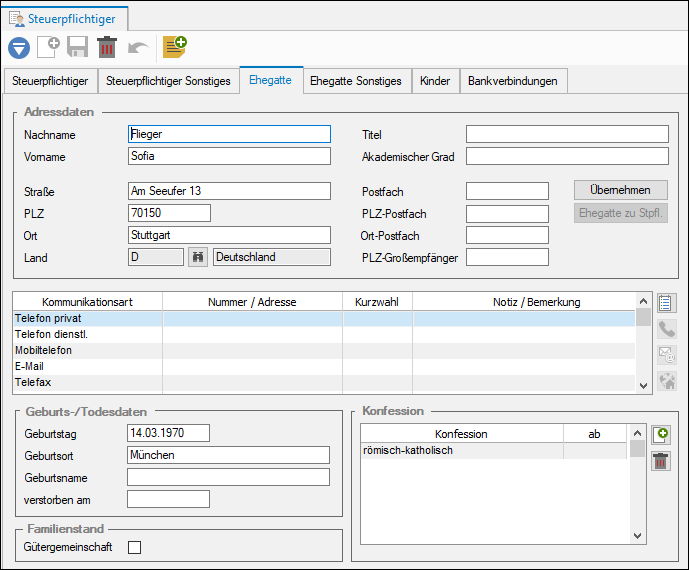Click the Geburtsname input field
The image size is (689, 570).
click(x=228, y=477)
